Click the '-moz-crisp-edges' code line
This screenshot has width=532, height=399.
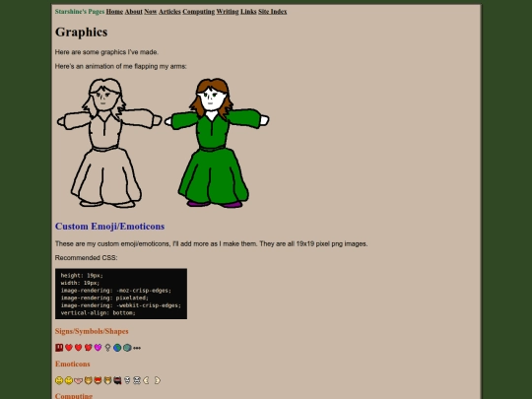click(116, 291)
